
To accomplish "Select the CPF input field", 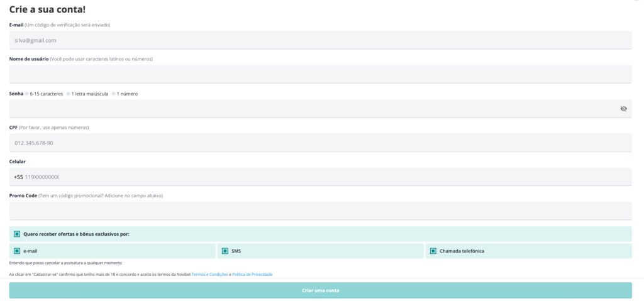I will click(320, 143).
